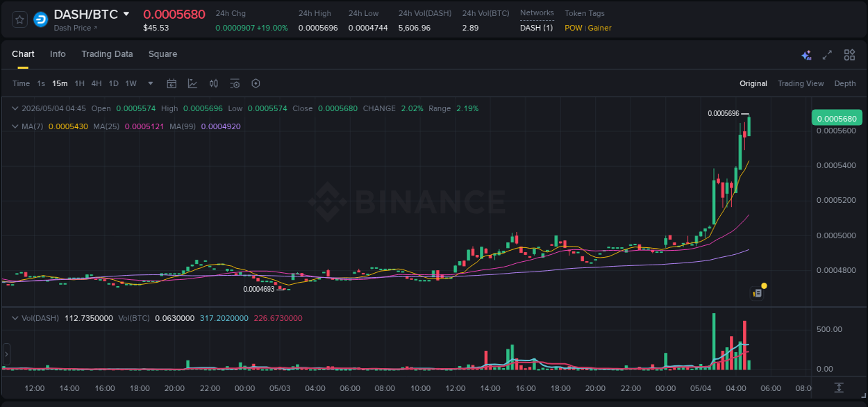
Task: Open the layout grid widgets icon
Action: coord(849,55)
